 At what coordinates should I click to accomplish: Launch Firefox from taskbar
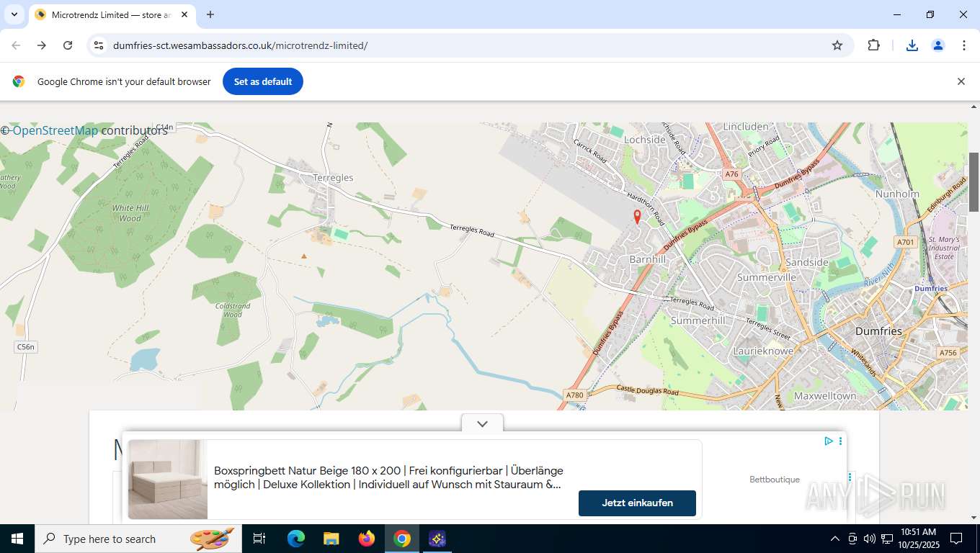(x=367, y=539)
